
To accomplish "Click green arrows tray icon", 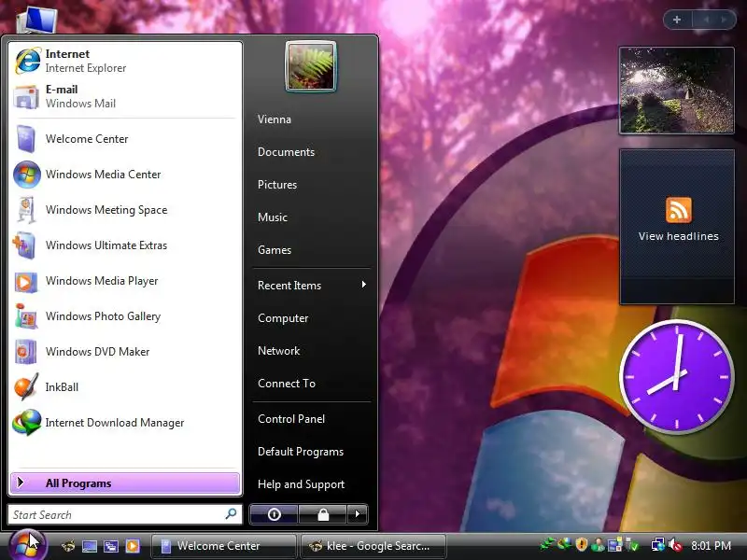I will tap(547, 544).
